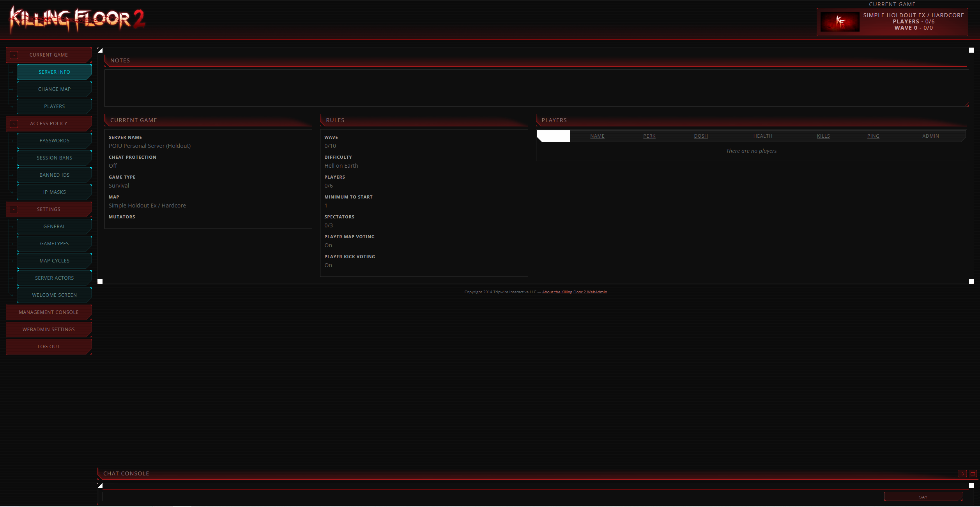Go to Map Cycles settings
The image size is (980, 507).
[x=54, y=261]
